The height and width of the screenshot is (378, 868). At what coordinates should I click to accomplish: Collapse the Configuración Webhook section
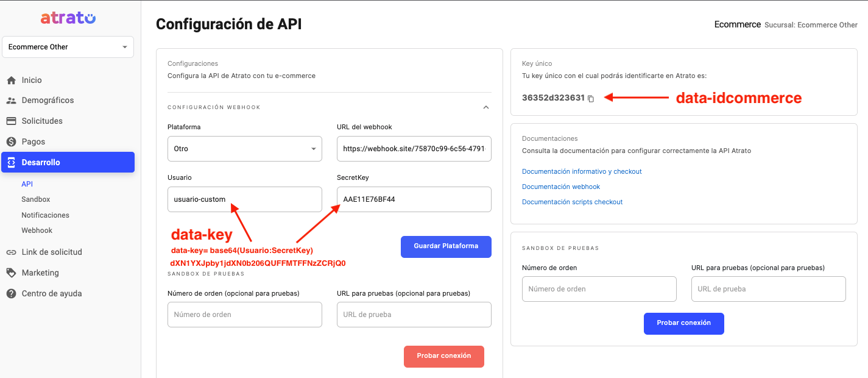pos(485,107)
